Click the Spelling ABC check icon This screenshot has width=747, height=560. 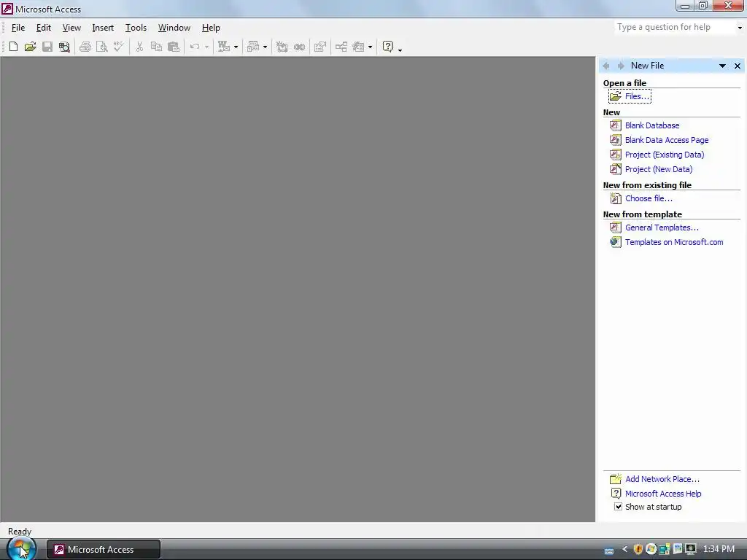point(119,47)
